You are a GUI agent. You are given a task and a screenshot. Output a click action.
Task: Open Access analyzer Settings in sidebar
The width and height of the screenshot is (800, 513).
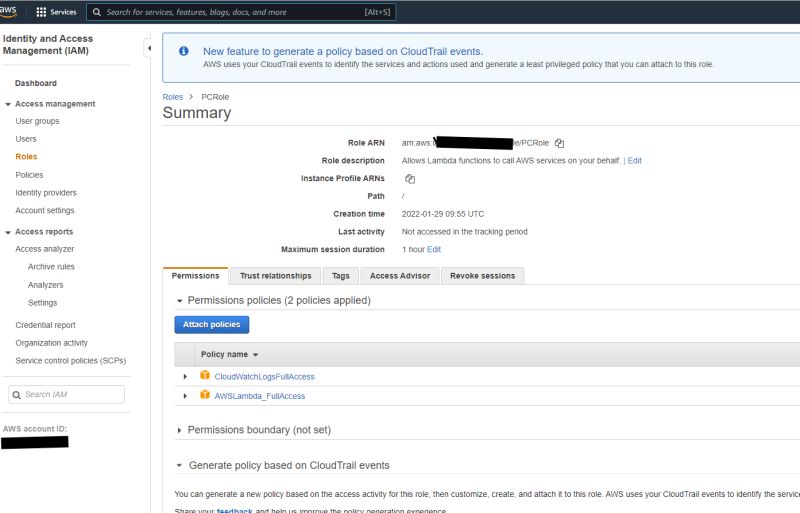coord(42,303)
